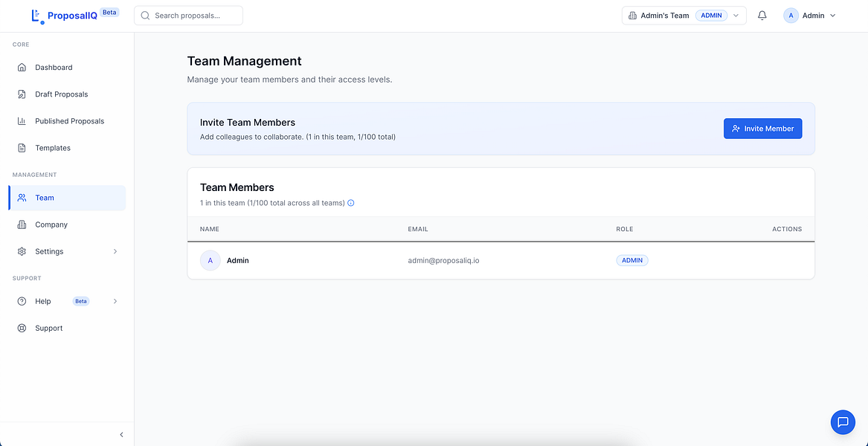Click the Templates file icon

point(22,148)
